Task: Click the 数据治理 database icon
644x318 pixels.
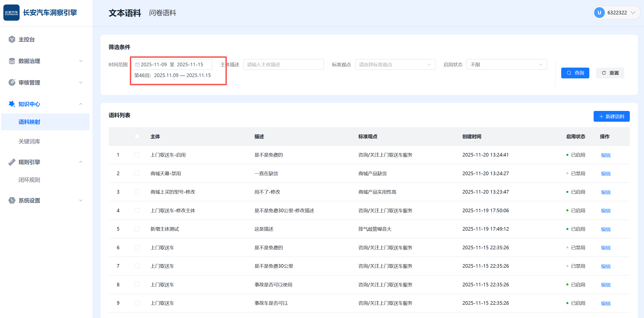Action: coord(12,61)
